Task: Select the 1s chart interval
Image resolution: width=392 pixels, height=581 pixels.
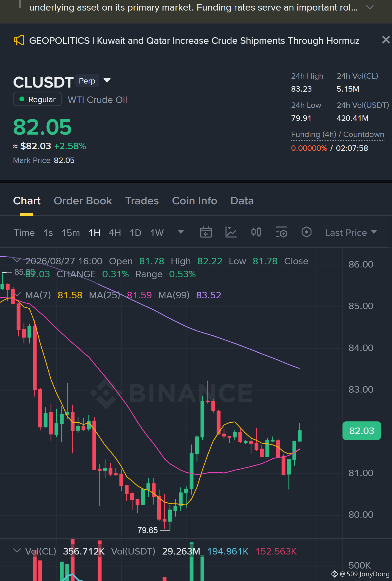Action: tap(48, 233)
